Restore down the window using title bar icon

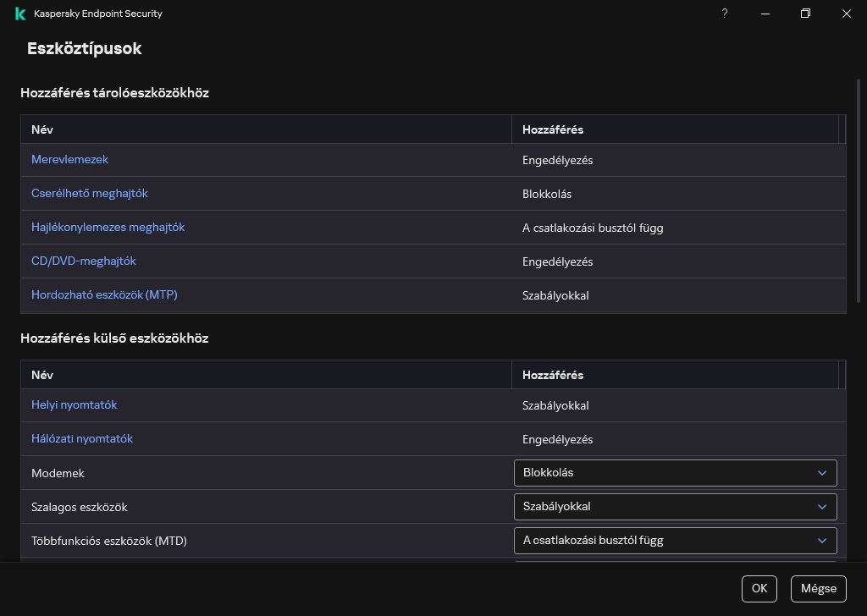(806, 14)
